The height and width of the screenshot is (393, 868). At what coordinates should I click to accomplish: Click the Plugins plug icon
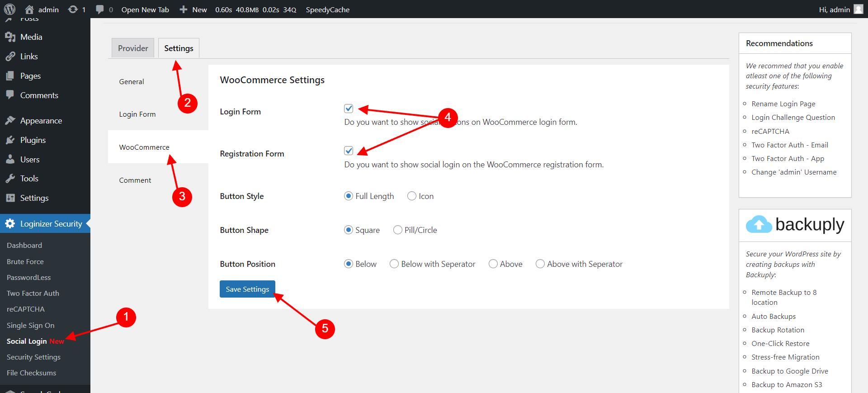coord(10,140)
